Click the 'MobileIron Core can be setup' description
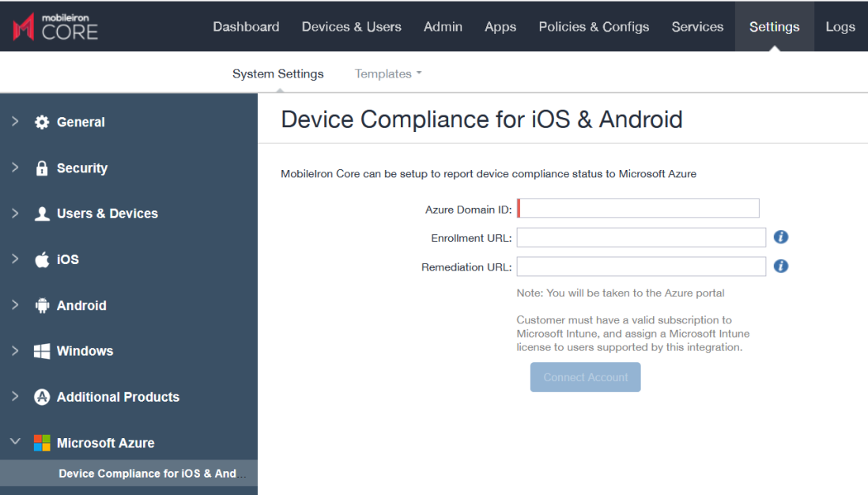 tap(489, 174)
